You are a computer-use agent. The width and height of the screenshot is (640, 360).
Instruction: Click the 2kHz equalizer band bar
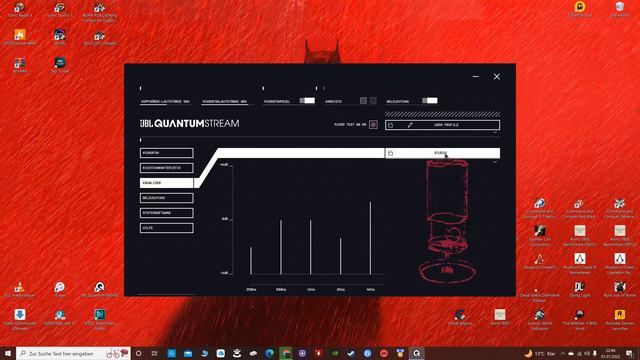(340, 256)
